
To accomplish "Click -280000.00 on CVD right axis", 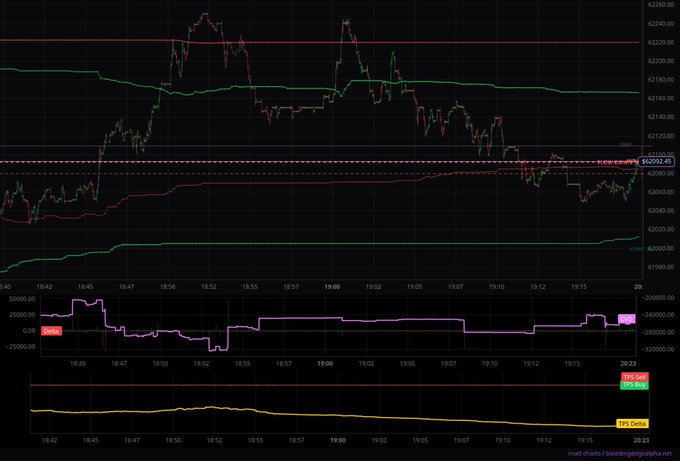I will click(x=657, y=332).
